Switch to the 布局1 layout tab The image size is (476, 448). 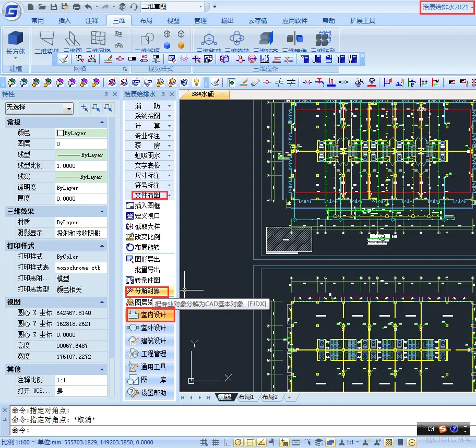(246, 397)
